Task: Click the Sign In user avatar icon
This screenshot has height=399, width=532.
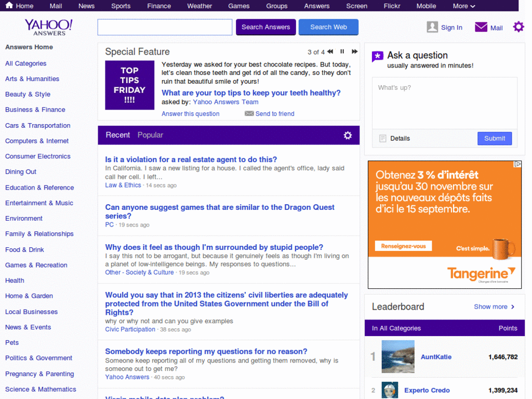Action: (x=432, y=27)
